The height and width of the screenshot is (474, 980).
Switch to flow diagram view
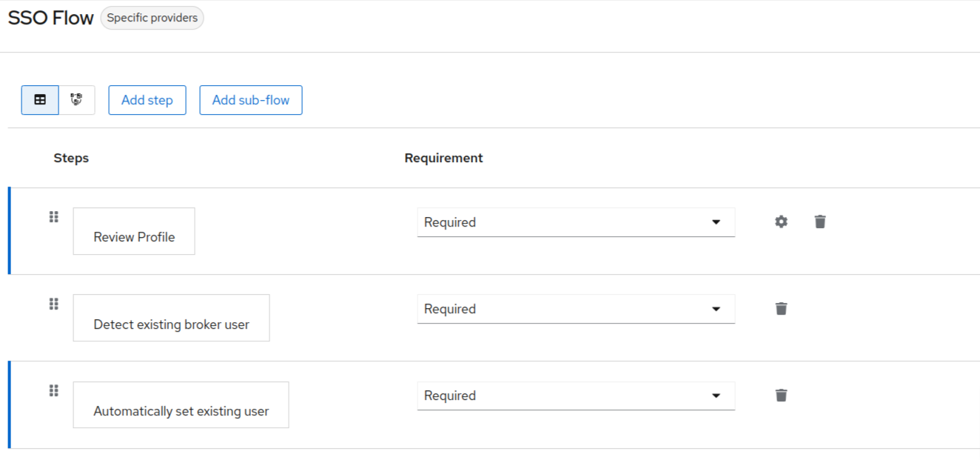click(x=76, y=100)
